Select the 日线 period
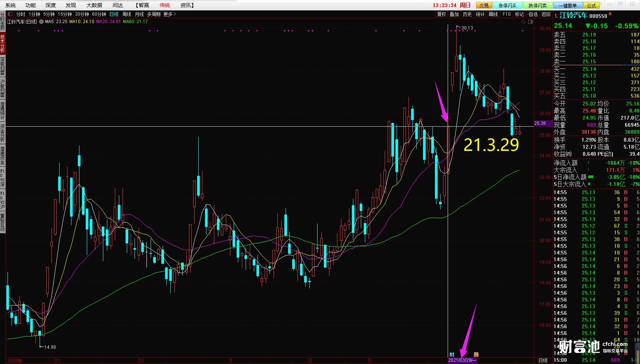640x364 pixels. [114, 14]
